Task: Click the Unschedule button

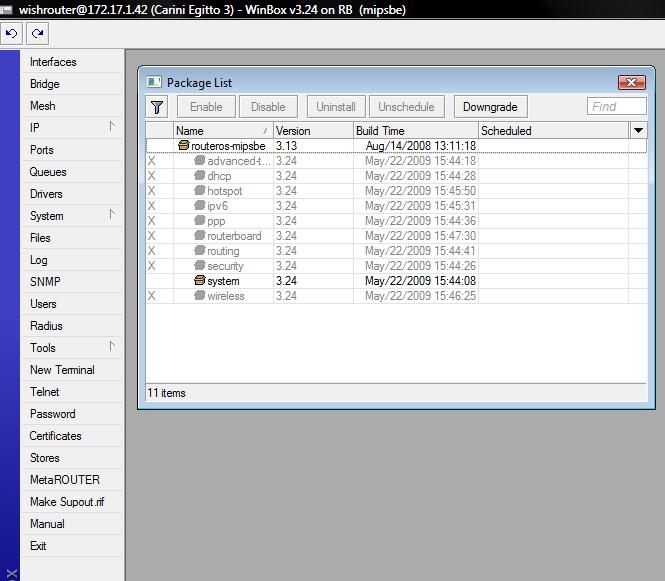Action: [x=407, y=107]
